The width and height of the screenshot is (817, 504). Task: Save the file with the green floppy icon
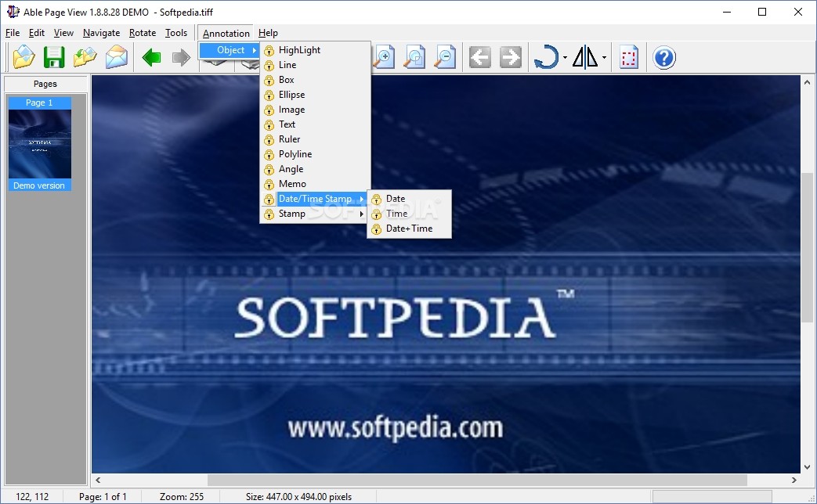54,57
